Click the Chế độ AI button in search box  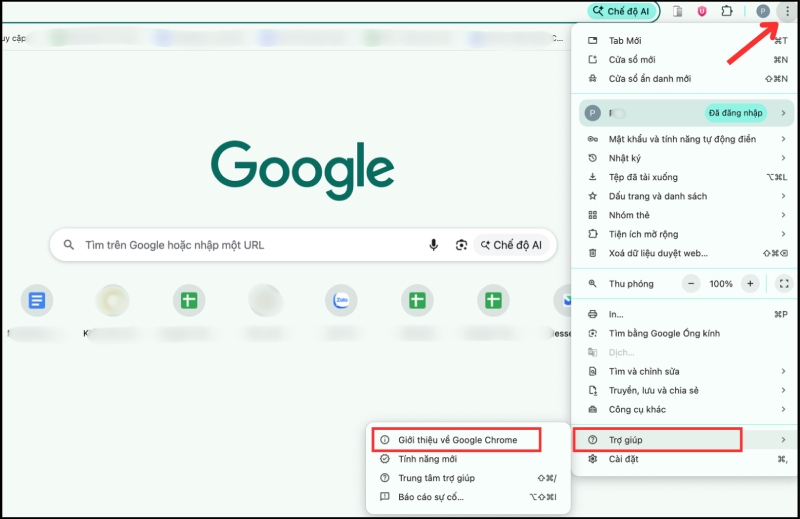tap(511, 245)
